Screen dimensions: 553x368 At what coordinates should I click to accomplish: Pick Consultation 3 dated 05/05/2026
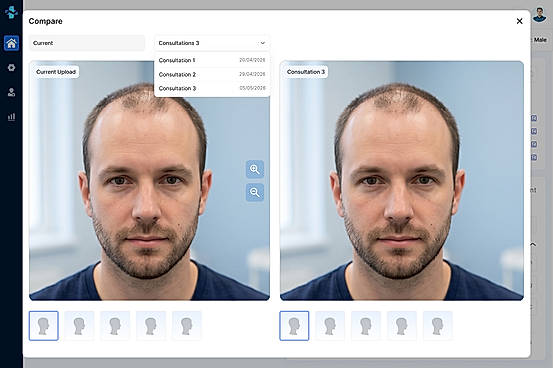coord(212,88)
